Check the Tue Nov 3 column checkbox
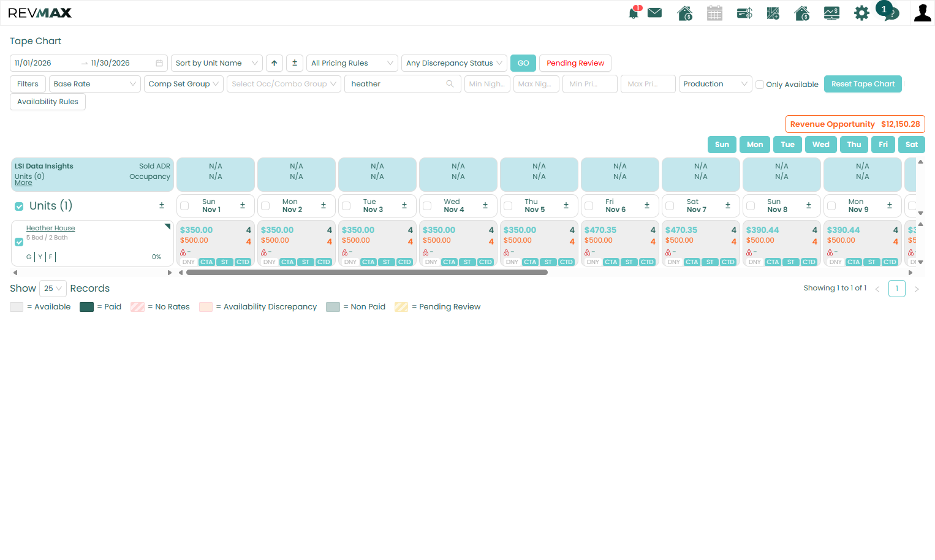935x560 pixels. tap(346, 206)
